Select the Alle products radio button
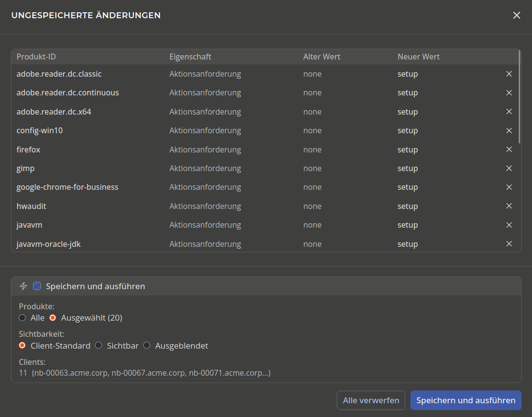Image resolution: width=532 pixels, height=417 pixels. coord(23,318)
